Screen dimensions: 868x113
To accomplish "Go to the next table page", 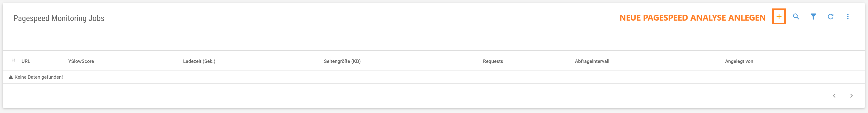I will coord(851,96).
